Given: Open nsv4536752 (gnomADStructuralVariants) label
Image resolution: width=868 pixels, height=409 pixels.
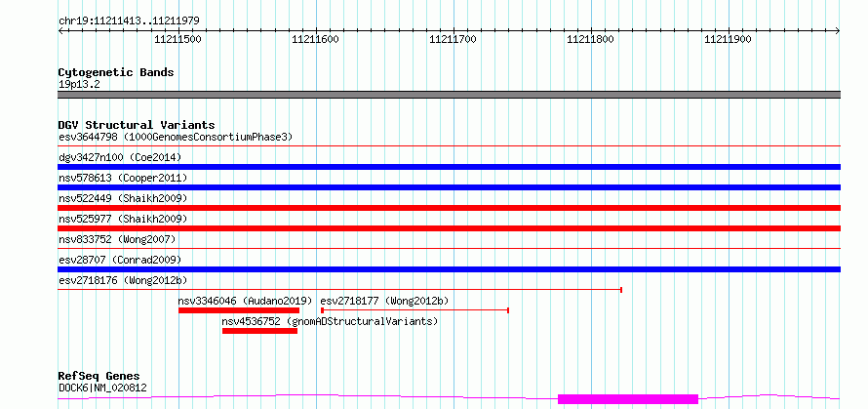Looking at the screenshot, I should (330, 321).
